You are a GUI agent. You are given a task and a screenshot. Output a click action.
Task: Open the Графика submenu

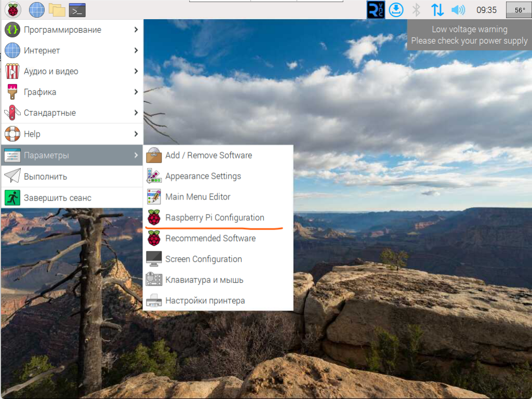pos(72,92)
